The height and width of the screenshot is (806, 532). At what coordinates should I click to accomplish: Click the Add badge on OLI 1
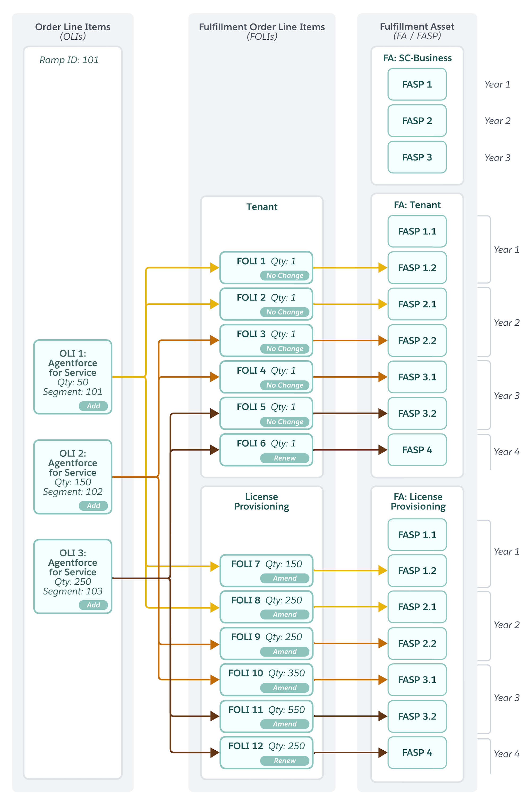pos(93,406)
